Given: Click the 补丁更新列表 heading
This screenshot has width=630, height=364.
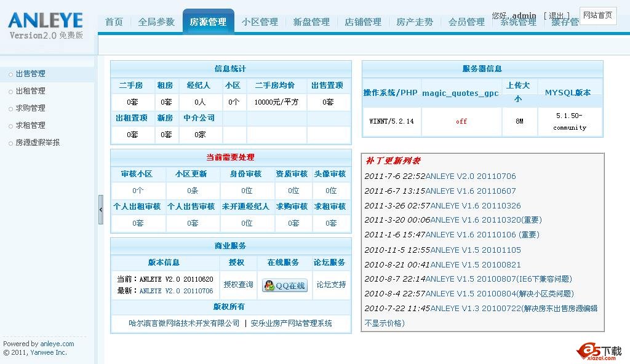Looking at the screenshot, I should (393, 160).
